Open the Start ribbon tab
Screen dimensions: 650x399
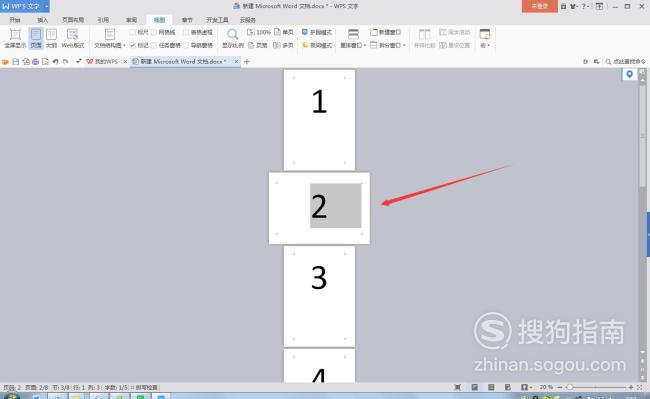(x=15, y=20)
